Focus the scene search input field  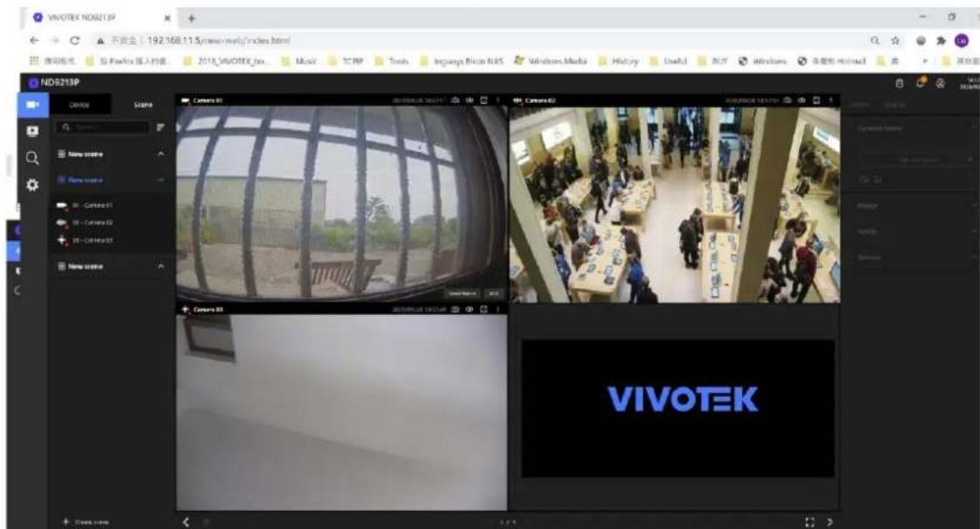pyautogui.click(x=103, y=127)
